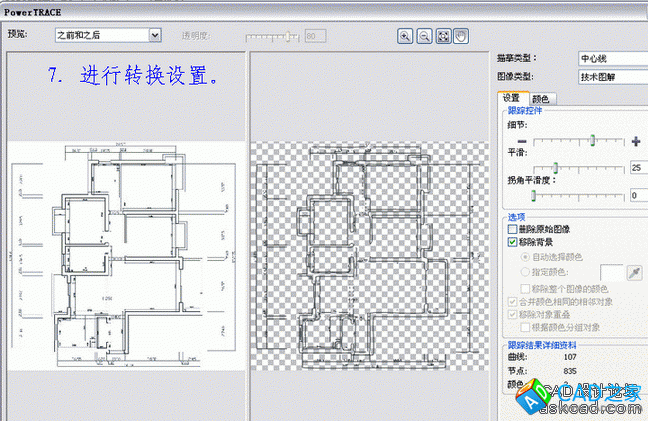Toggle 移除对象重叠 checkbox
The image size is (648, 421).
click(512, 314)
